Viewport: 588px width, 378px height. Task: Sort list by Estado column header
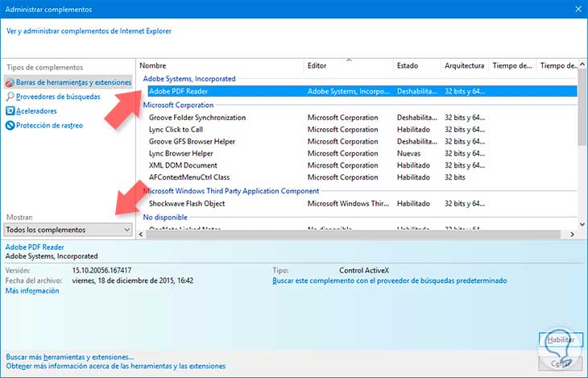(x=408, y=66)
